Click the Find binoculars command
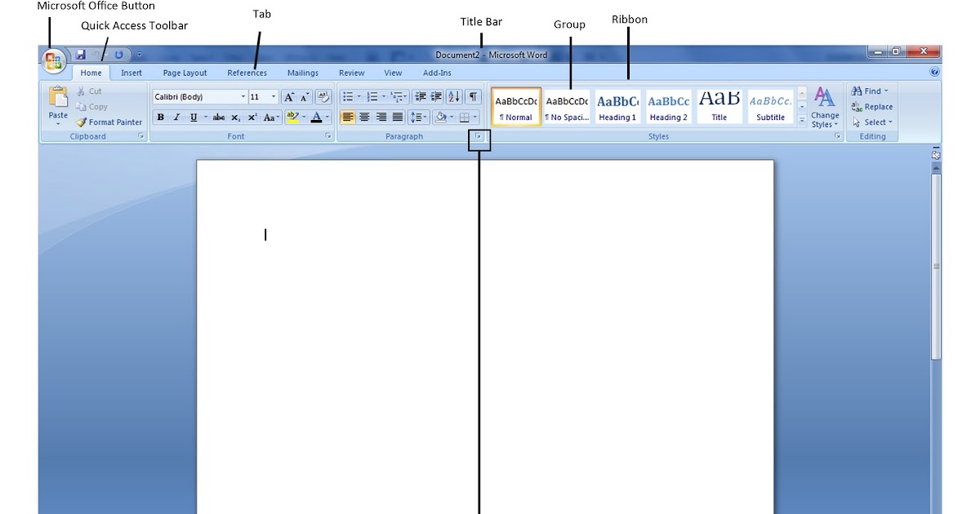The width and height of the screenshot is (980, 514). pyautogui.click(x=869, y=91)
